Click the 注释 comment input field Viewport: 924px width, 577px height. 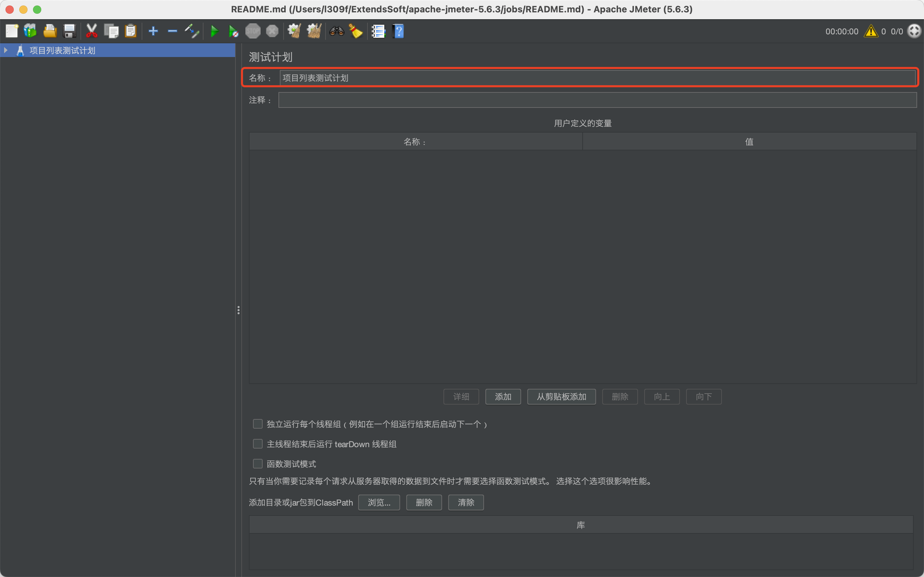597,100
